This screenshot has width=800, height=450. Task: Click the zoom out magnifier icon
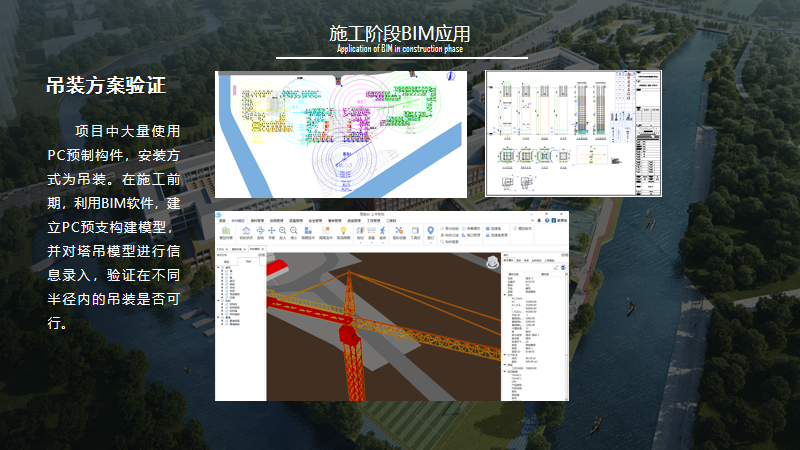[294, 230]
